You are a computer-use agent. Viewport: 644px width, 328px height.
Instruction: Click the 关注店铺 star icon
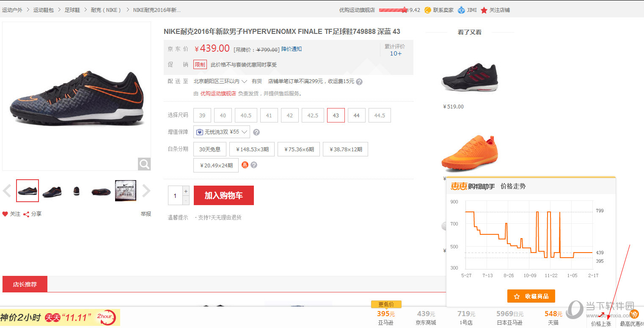pyautogui.click(x=484, y=10)
